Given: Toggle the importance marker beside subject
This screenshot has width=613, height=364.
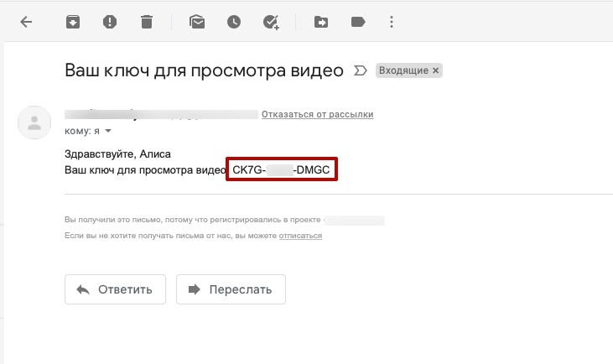Looking at the screenshot, I should click(361, 70).
